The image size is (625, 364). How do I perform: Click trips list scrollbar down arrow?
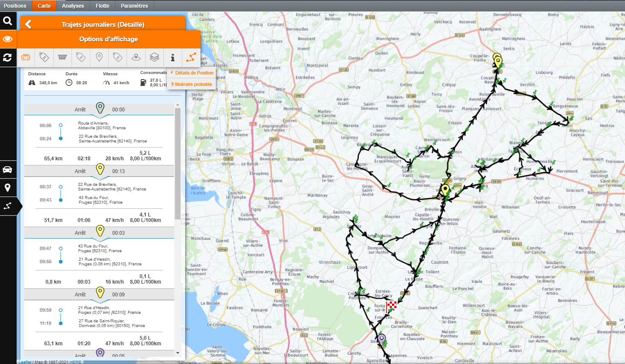pyautogui.click(x=178, y=353)
